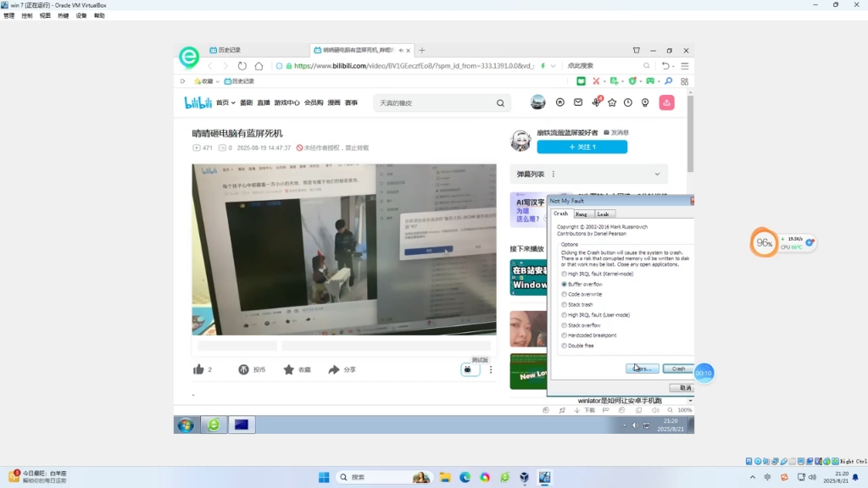Click the bilibili search magnifier icon
This screenshot has width=868, height=488.
click(x=500, y=103)
